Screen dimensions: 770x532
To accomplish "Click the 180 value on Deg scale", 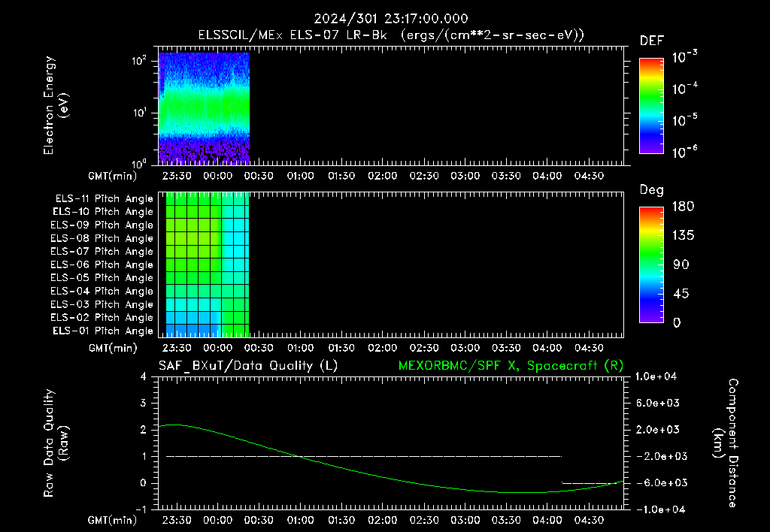I will pos(683,207).
